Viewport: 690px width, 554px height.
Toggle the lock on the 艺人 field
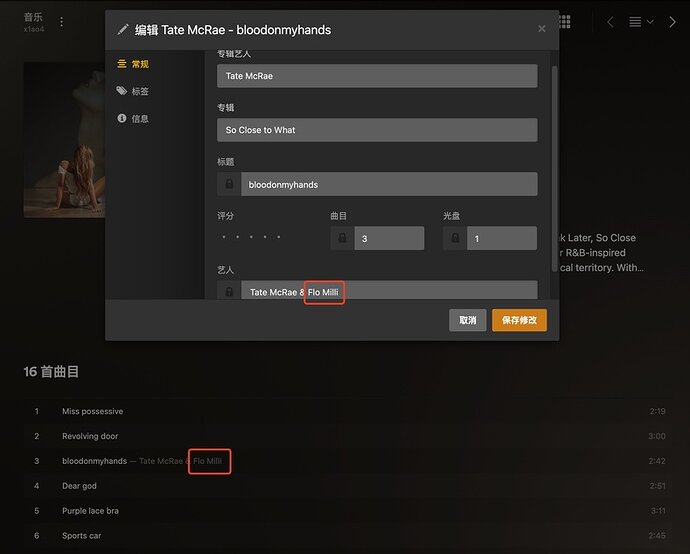(x=229, y=290)
